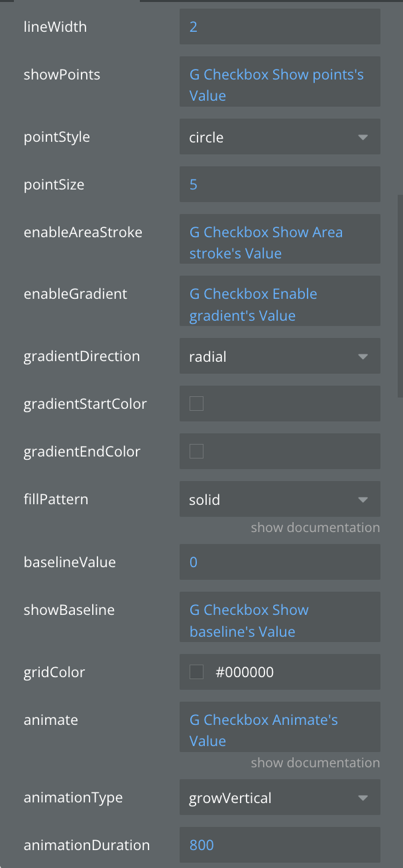Screen dimensions: 403x868
Task: Open the gridColor color swatch
Action: pos(196,672)
